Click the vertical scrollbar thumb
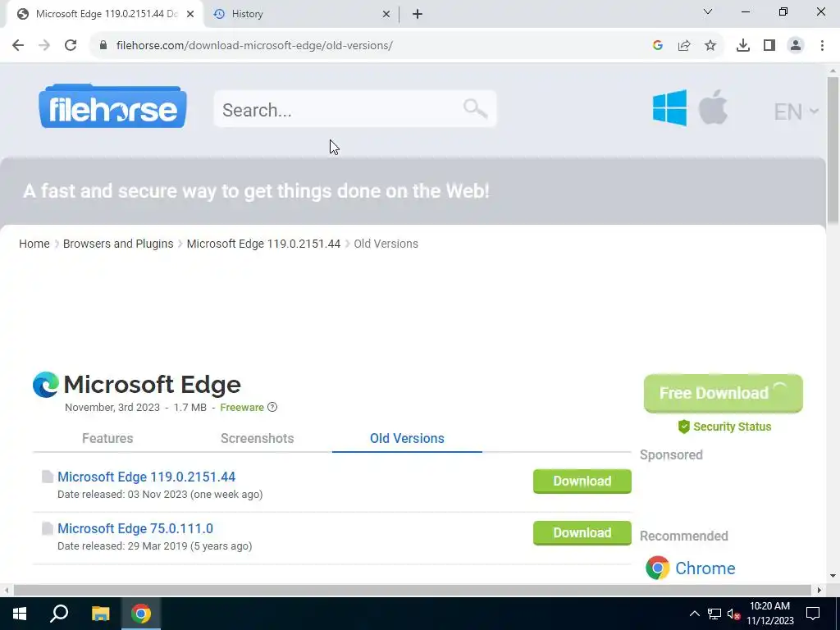 (x=833, y=149)
